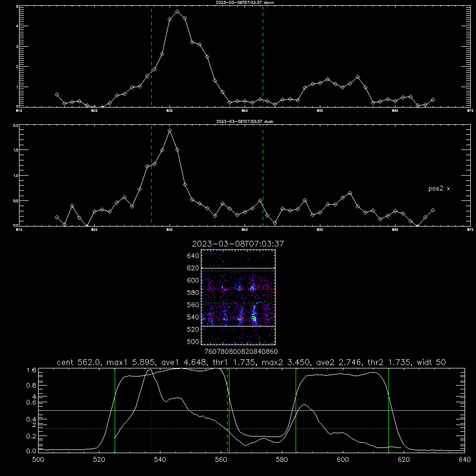This screenshot has width=476, height=476.
Task: Click x-axis label 540 of the bottom plot
Action: [x=160, y=460]
